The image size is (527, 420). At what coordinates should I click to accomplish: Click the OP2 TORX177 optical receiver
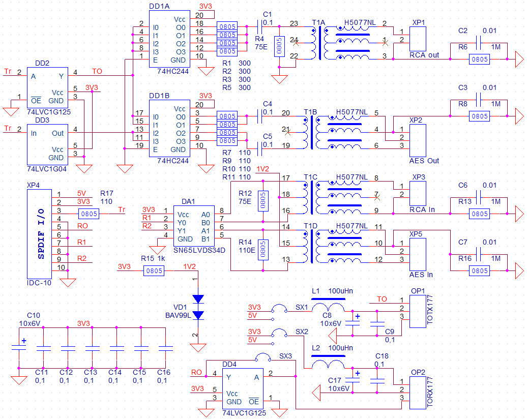418,393
